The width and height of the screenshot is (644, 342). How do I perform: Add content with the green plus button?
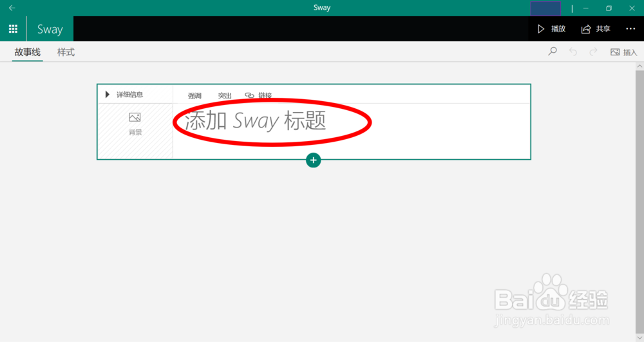(314, 160)
